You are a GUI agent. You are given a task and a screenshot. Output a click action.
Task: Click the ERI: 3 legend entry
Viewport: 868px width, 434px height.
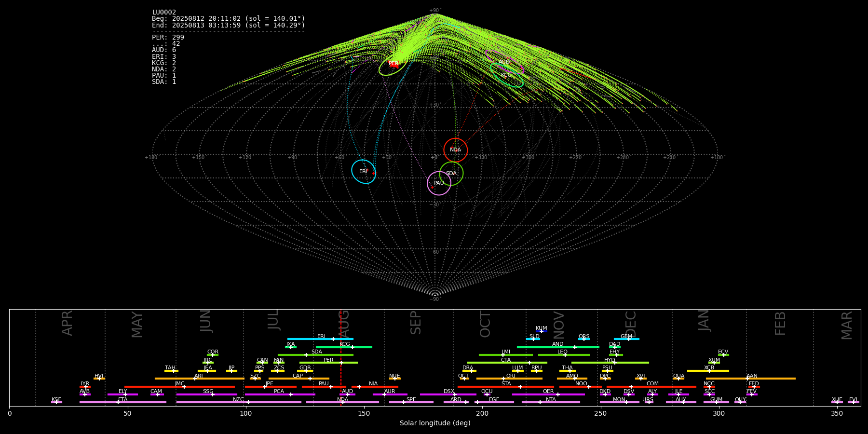point(164,57)
